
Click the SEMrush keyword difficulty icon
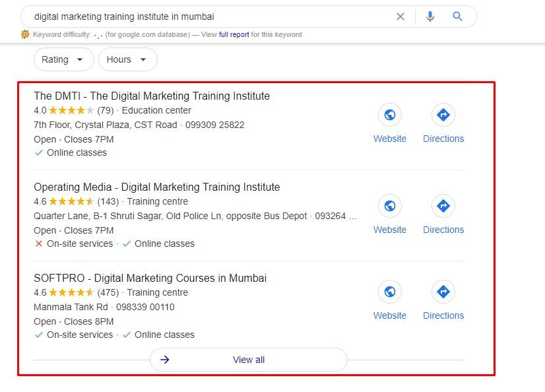(25, 34)
